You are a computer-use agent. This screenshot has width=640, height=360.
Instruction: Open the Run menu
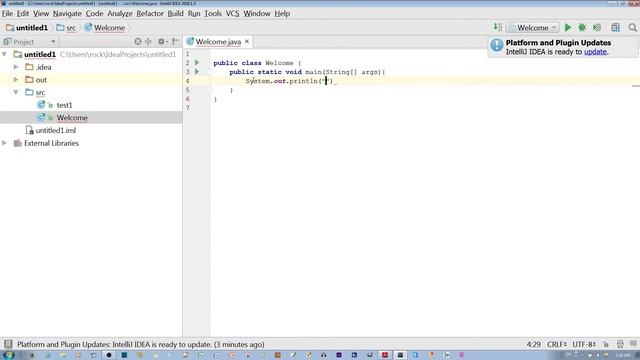(194, 13)
